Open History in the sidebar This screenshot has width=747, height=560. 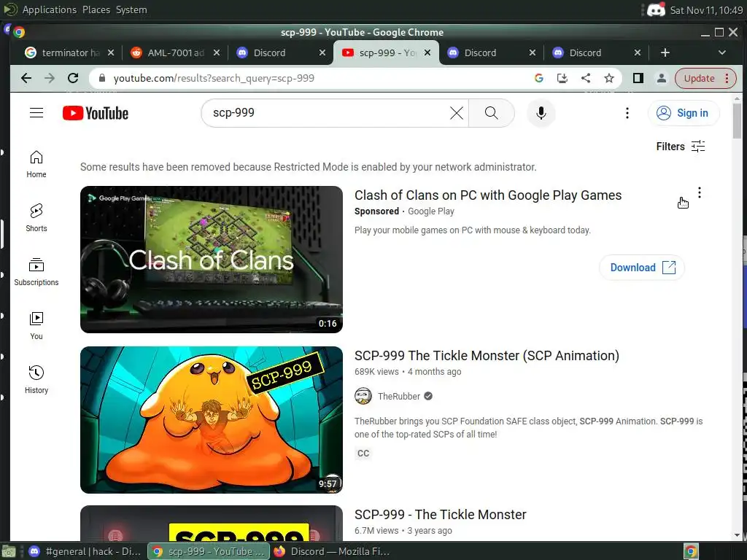coord(36,379)
